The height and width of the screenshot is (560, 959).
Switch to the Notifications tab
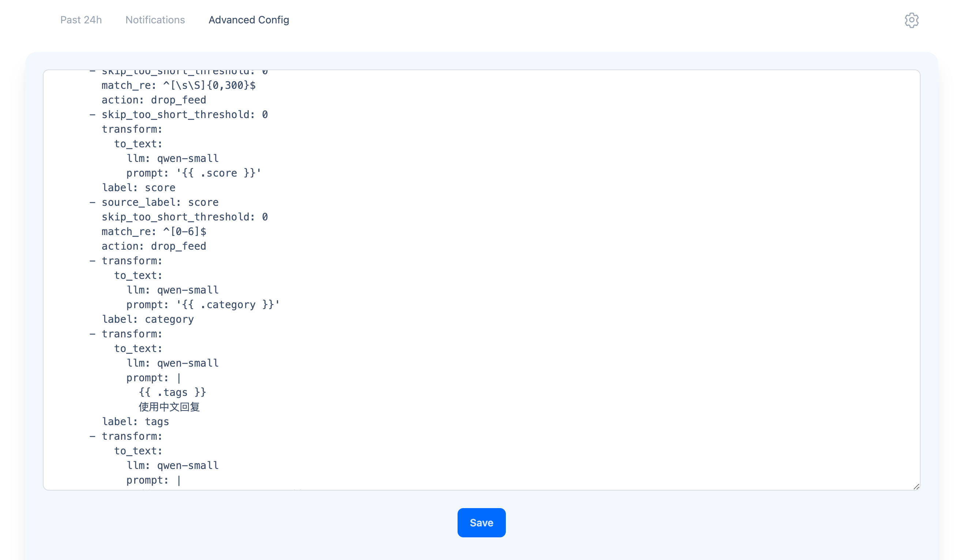[x=155, y=19]
